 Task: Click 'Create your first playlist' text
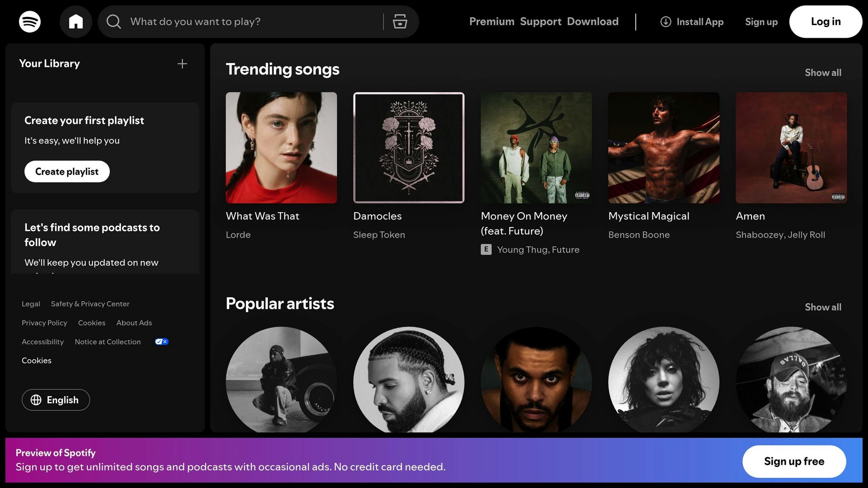pyautogui.click(x=84, y=121)
